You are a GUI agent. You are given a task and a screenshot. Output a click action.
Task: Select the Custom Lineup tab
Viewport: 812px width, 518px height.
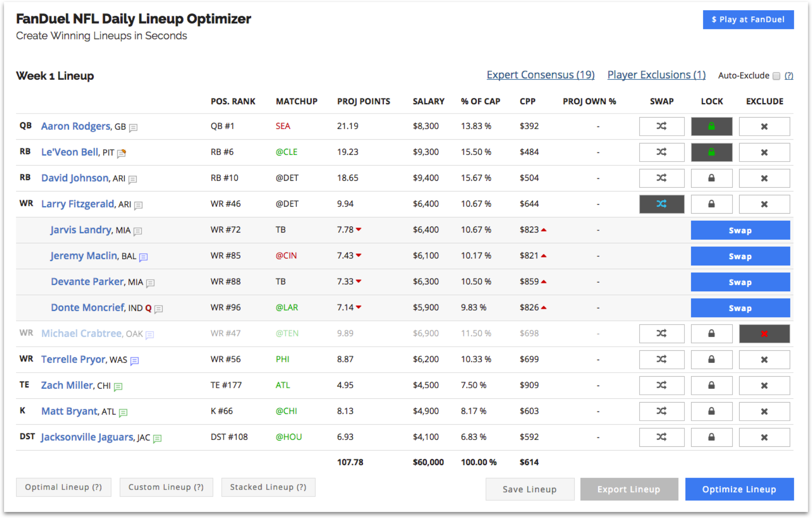(x=166, y=487)
